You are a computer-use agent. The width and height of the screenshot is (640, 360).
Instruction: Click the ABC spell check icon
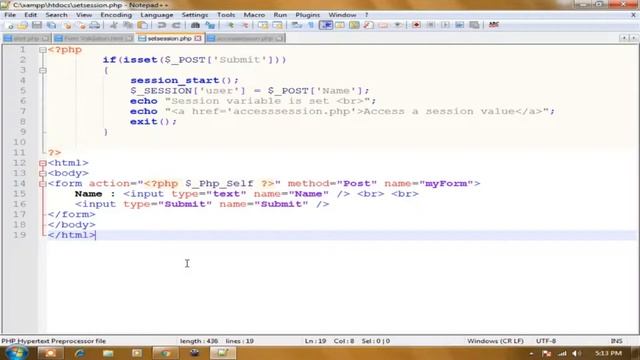coord(494,25)
